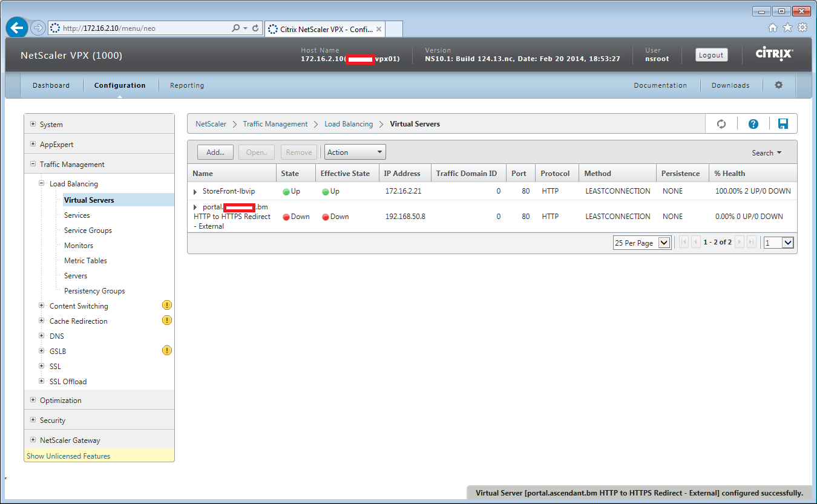Collapse the Traffic Management node
Image resolution: width=817 pixels, height=504 pixels.
[x=33, y=165]
